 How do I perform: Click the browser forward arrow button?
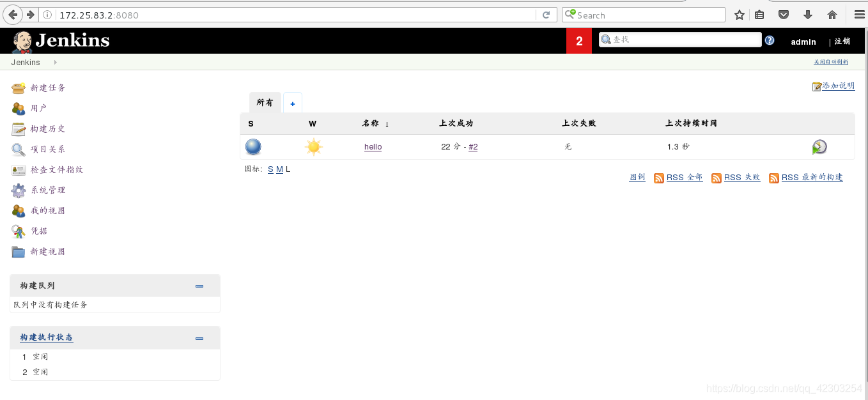tap(30, 15)
